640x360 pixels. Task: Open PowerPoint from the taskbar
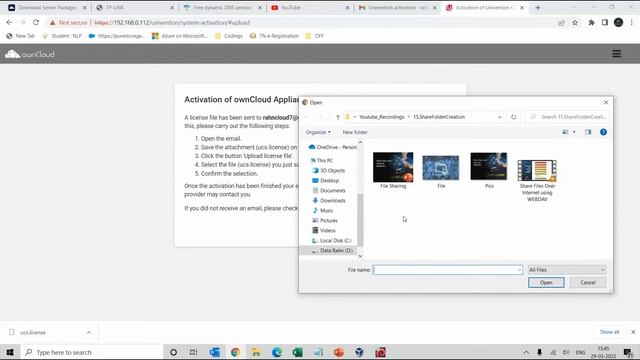(339, 352)
